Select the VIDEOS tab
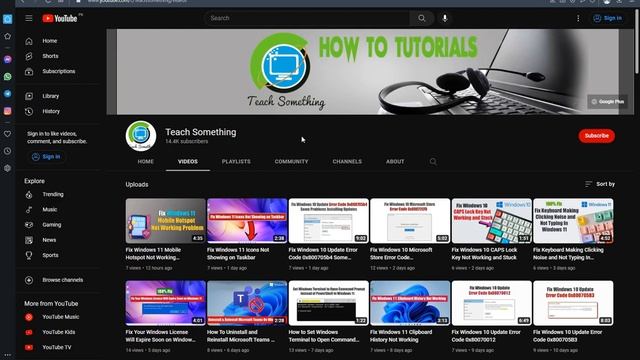 (188, 162)
